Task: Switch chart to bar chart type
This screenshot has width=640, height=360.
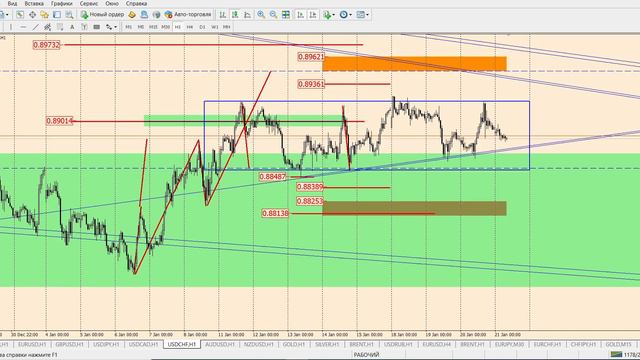Action: tap(222, 15)
